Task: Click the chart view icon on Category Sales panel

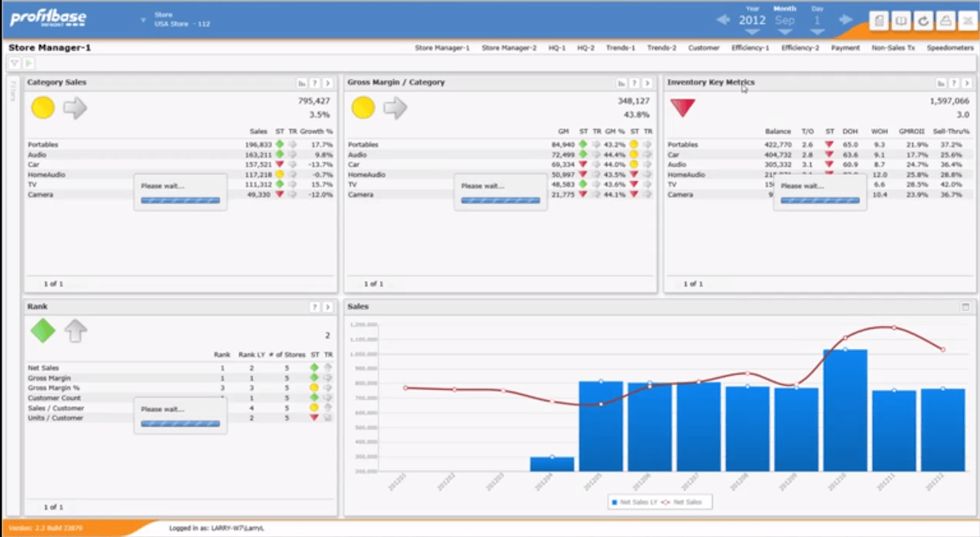Action: (x=300, y=83)
